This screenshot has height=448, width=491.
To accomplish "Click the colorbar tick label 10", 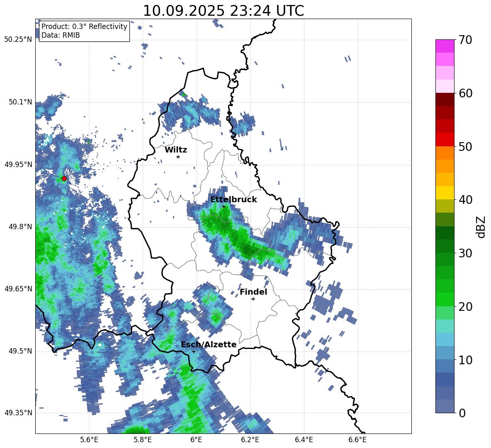I will [465, 360].
